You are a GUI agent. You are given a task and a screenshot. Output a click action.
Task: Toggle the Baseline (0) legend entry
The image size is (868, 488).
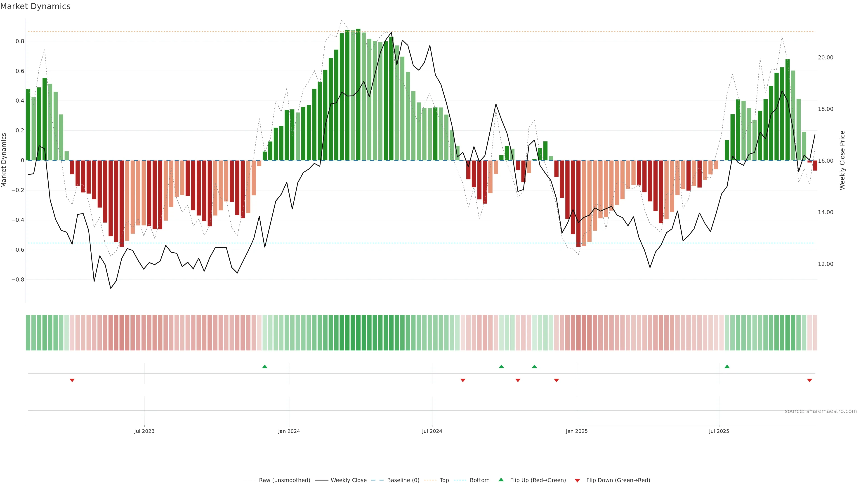click(x=403, y=480)
